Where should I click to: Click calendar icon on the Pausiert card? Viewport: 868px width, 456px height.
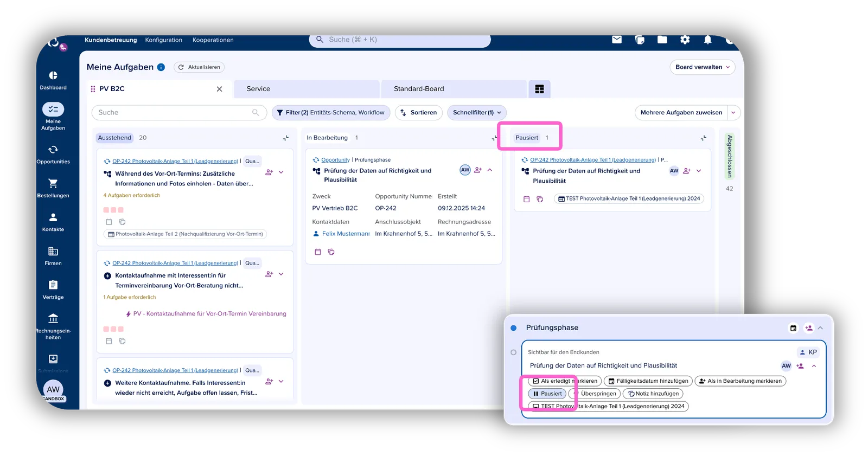526,199
